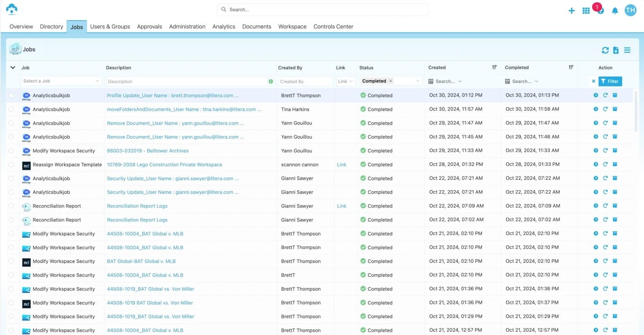Click the refresh jobs list icon

[605, 50]
